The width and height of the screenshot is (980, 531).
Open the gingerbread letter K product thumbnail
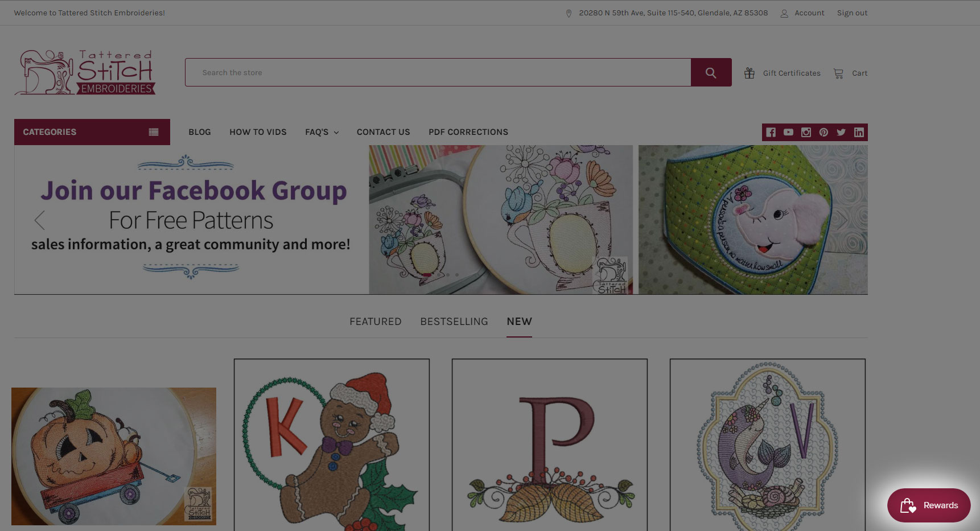pyautogui.click(x=332, y=445)
